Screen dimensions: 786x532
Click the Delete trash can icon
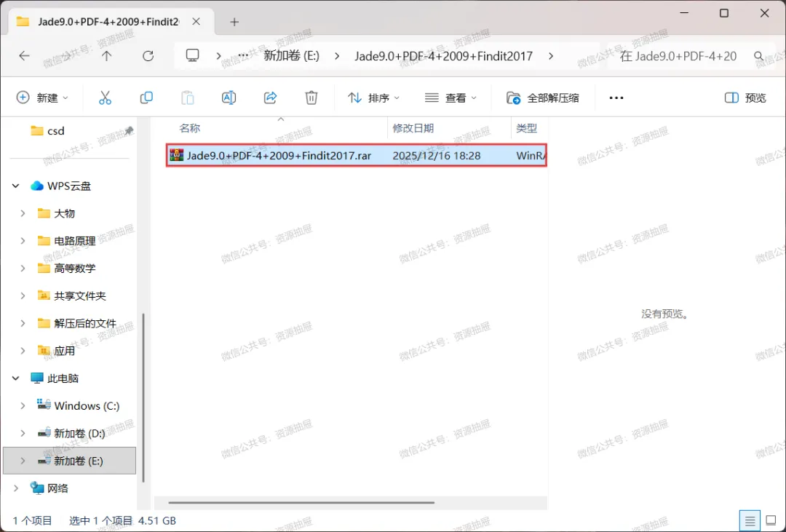click(x=311, y=98)
